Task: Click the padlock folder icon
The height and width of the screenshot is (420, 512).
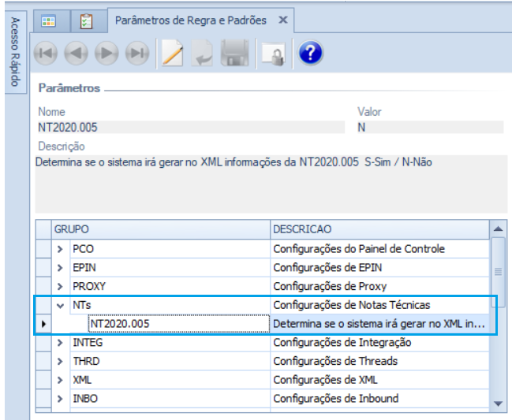Action: coord(274,54)
